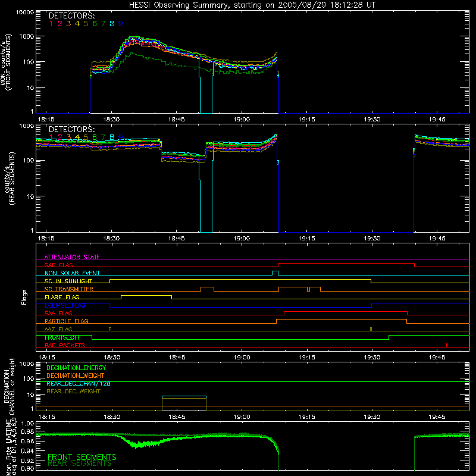Click the cyan REAR_DEC_CHAN raised step in decimation plot
The image size is (476, 476).
(x=184, y=396)
